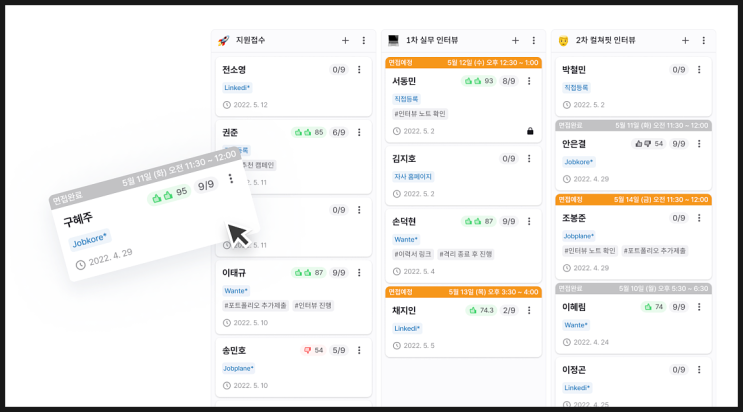Open the kebab menu on 손덕현 card

pyautogui.click(x=529, y=221)
